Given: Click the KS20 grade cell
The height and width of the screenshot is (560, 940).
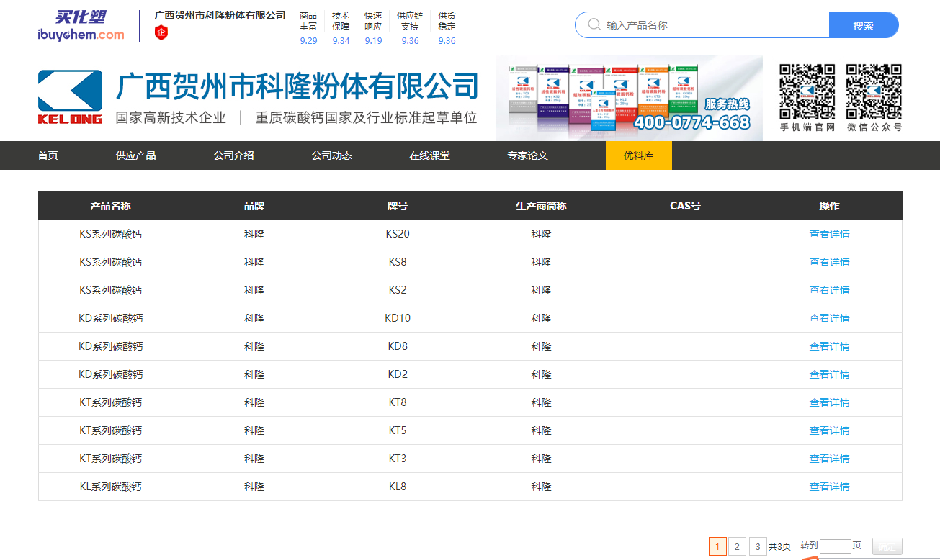Looking at the screenshot, I should (398, 234).
